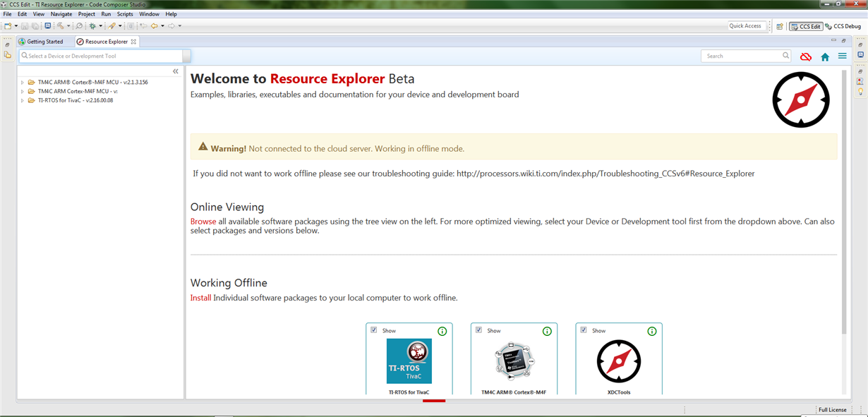868x417 pixels.
Task: Click the Open Perspective icon
Action: [780, 26]
